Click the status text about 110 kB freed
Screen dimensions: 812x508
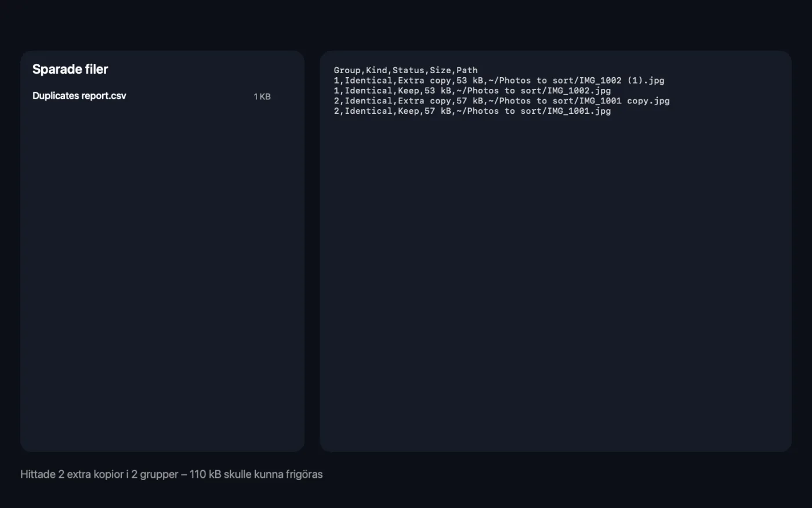pyautogui.click(x=171, y=474)
